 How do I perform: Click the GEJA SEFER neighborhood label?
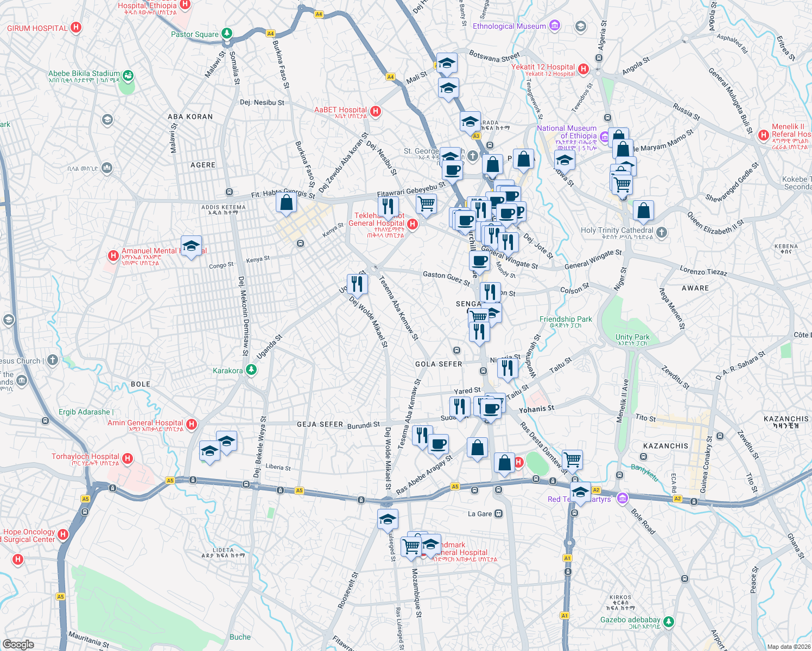click(320, 424)
